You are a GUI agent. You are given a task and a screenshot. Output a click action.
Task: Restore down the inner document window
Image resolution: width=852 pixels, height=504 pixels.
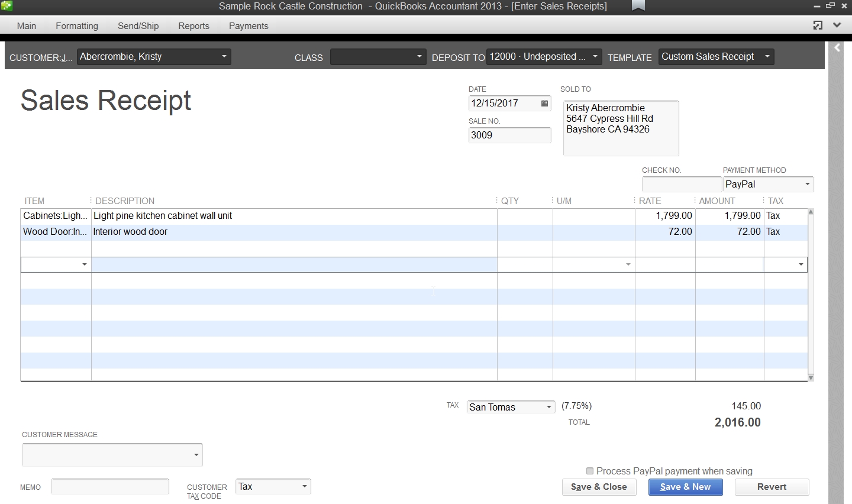point(830,5)
